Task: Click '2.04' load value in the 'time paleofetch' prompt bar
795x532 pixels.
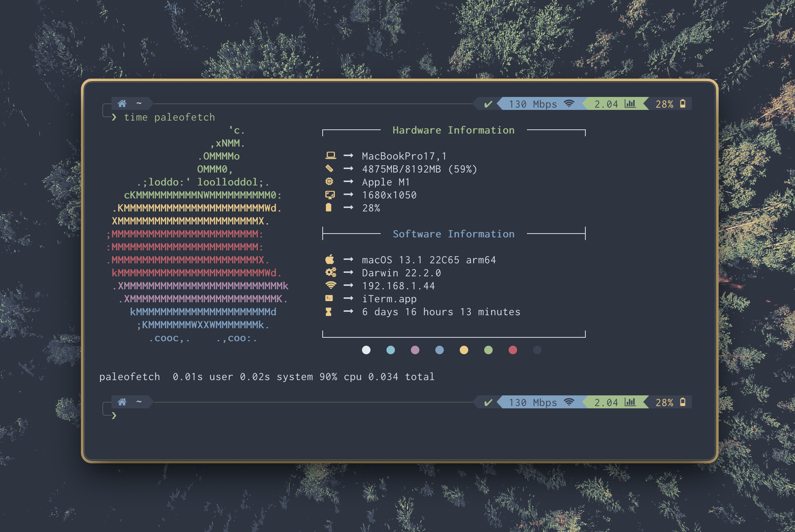Action: [606, 104]
